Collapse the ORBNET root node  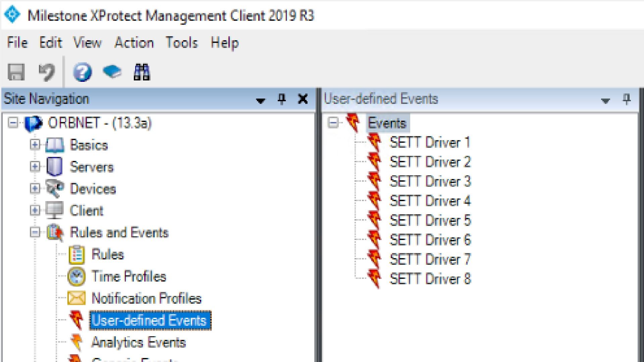pos(13,123)
